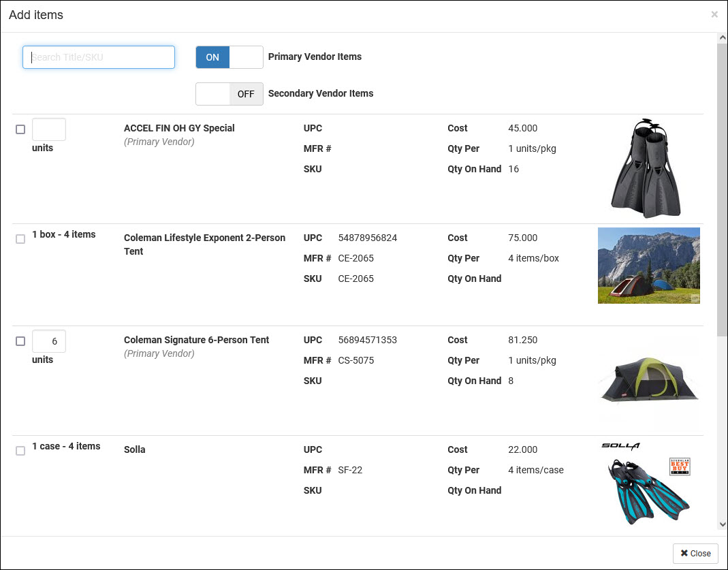Open the Coleman Lifestyle 2-Person Tent photo
This screenshot has width=728, height=570.
pyautogui.click(x=648, y=266)
